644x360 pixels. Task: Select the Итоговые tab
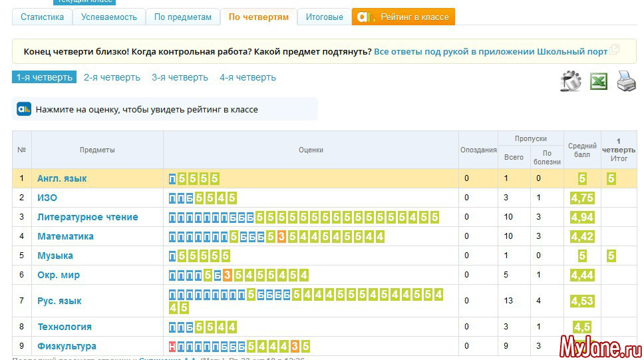(324, 17)
